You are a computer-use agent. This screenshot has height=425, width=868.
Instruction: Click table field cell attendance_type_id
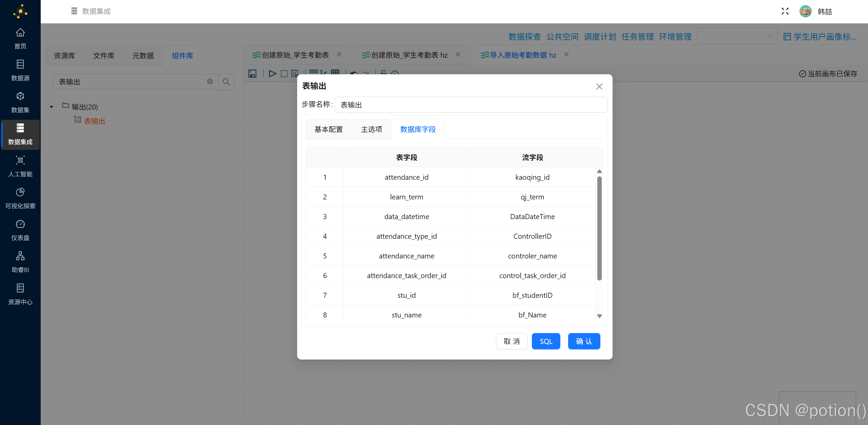pyautogui.click(x=406, y=236)
